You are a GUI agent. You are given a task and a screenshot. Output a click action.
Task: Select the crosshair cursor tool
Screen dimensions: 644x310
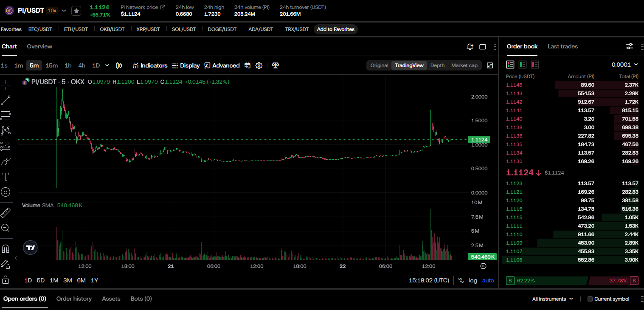(6, 85)
